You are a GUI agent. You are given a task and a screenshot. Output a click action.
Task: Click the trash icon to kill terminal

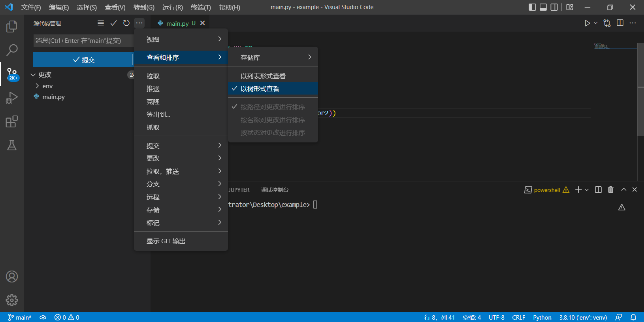click(610, 190)
